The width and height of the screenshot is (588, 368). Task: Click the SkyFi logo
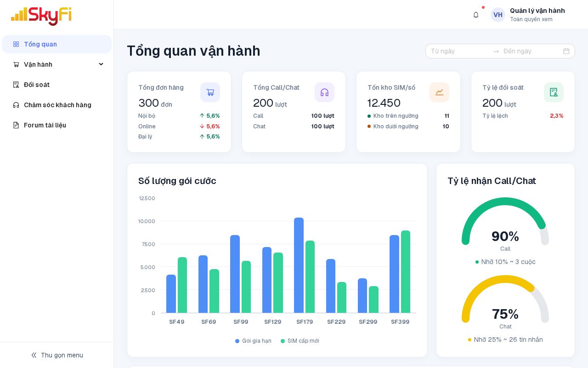pos(41,16)
